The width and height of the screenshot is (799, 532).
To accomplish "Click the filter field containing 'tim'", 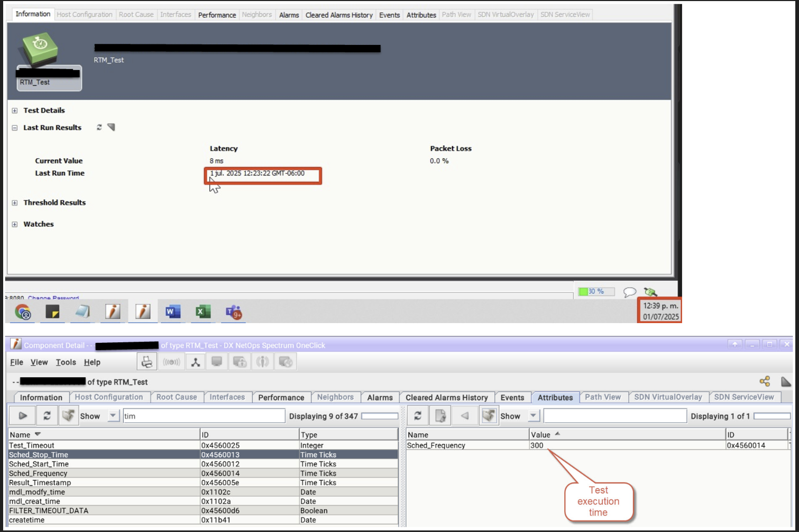I will (204, 416).
